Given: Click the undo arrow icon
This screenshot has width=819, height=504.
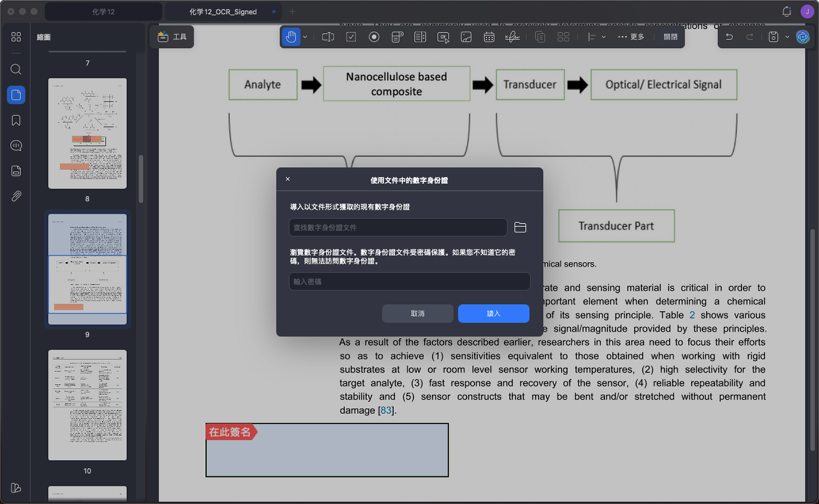Looking at the screenshot, I should pyautogui.click(x=729, y=37).
